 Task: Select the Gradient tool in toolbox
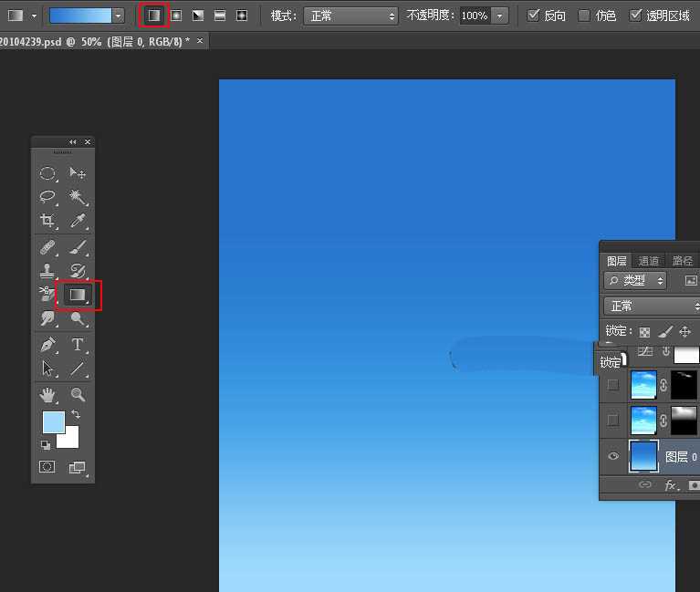coord(78,295)
